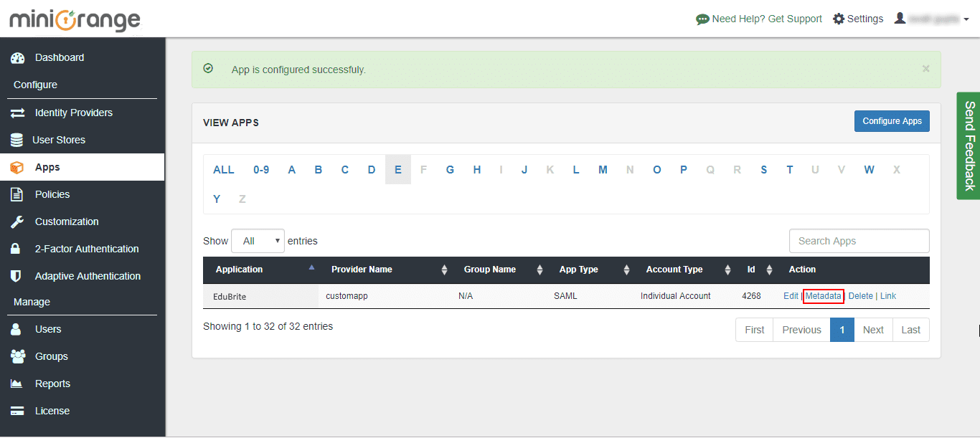Open the Reports section
The image size is (980, 438).
click(x=54, y=384)
